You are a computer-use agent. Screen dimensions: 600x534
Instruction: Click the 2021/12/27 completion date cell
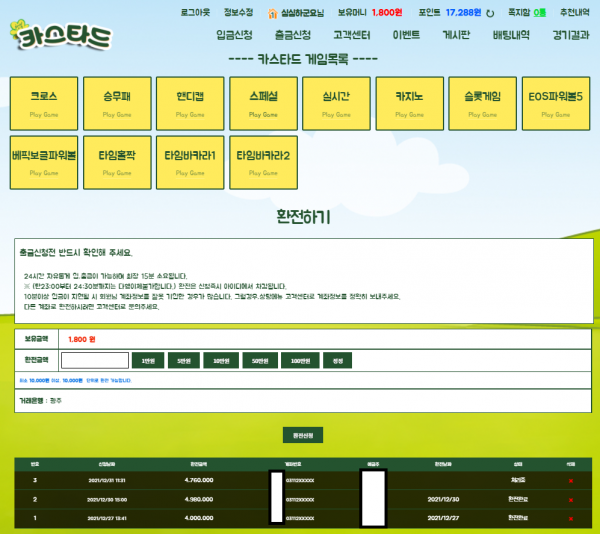(x=443, y=518)
